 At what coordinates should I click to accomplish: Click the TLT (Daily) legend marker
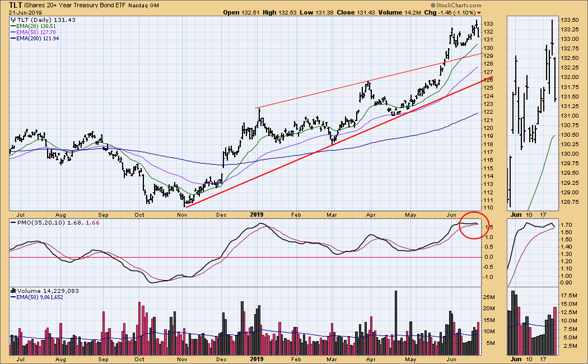pos(14,20)
